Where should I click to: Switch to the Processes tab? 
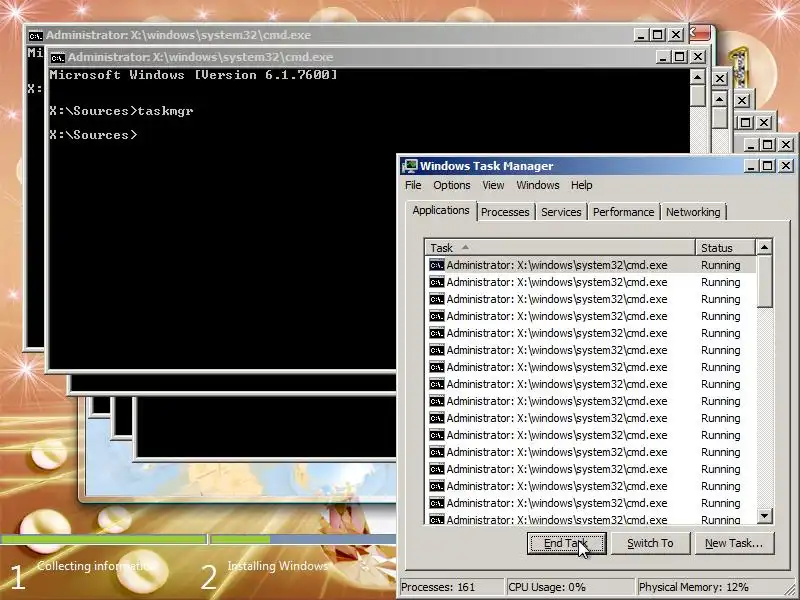coord(505,212)
